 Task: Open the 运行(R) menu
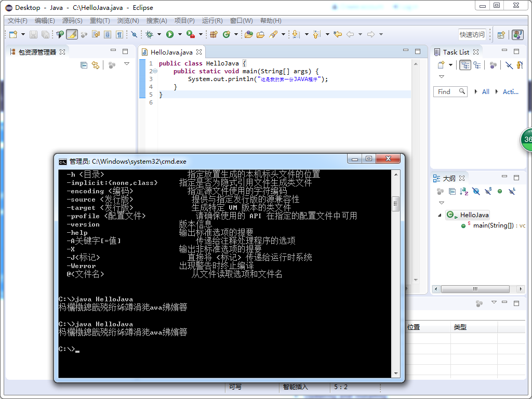(x=212, y=21)
